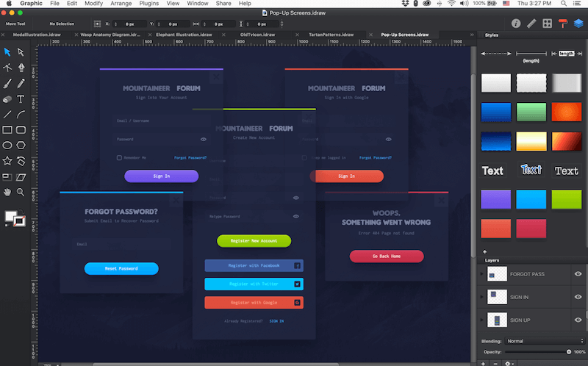Image resolution: width=588 pixels, height=366 pixels.
Task: Add a new layer with plus button
Action: (x=483, y=363)
